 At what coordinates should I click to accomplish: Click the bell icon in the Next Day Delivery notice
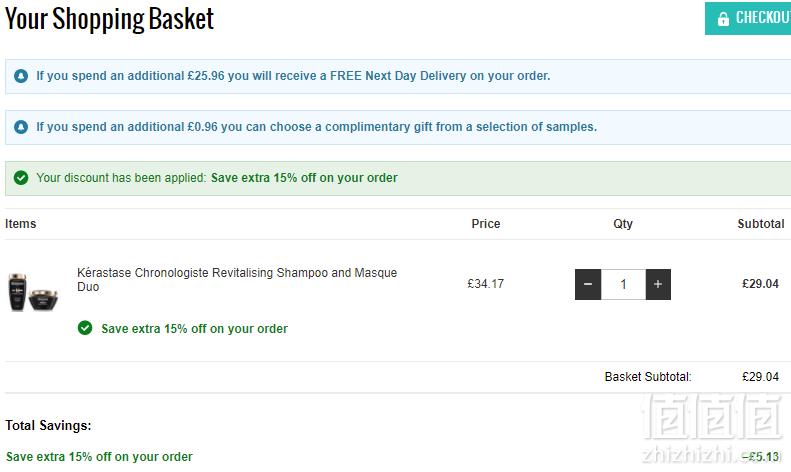pyautogui.click(x=21, y=76)
